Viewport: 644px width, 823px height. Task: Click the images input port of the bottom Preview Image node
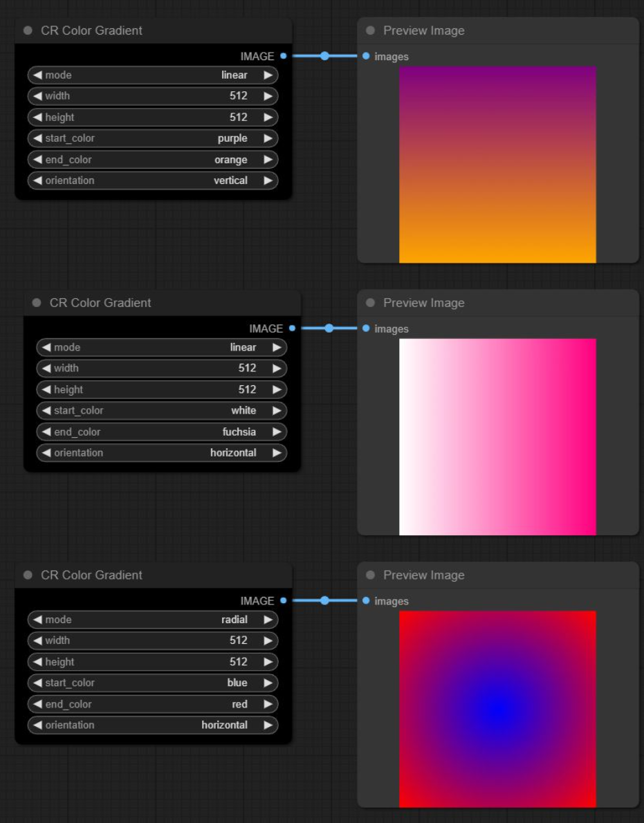(366, 600)
